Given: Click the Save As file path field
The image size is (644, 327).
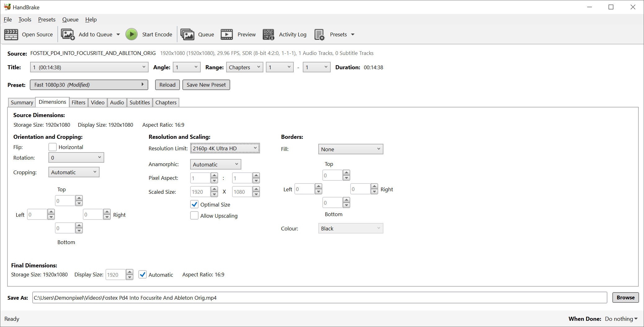Looking at the screenshot, I should [320, 297].
